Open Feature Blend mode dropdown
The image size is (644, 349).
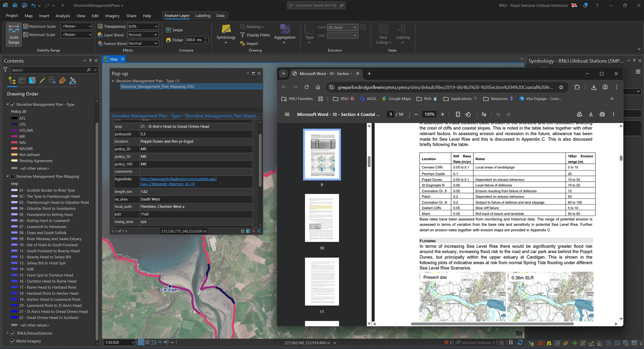click(143, 44)
